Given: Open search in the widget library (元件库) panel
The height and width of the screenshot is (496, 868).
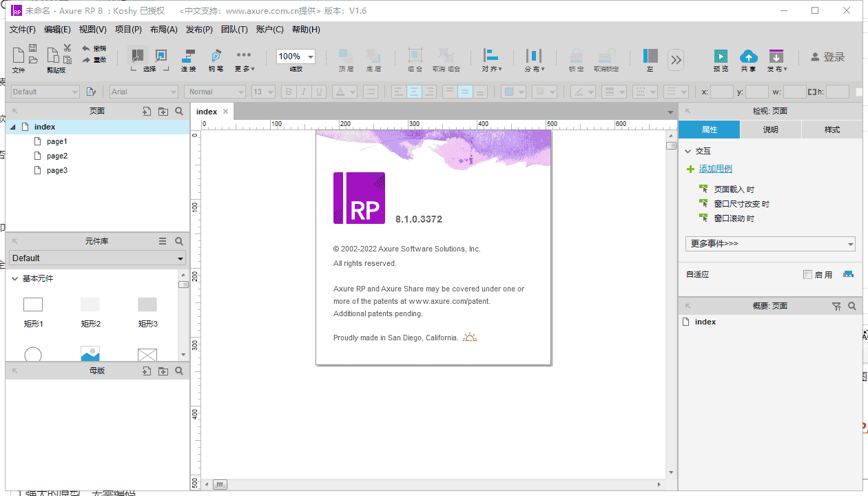Looking at the screenshot, I should 179,241.
